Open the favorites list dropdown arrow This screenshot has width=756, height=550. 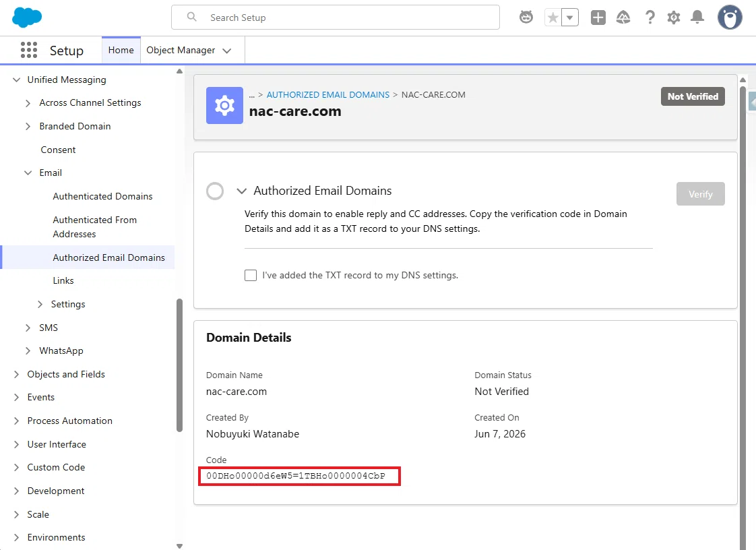[570, 18]
